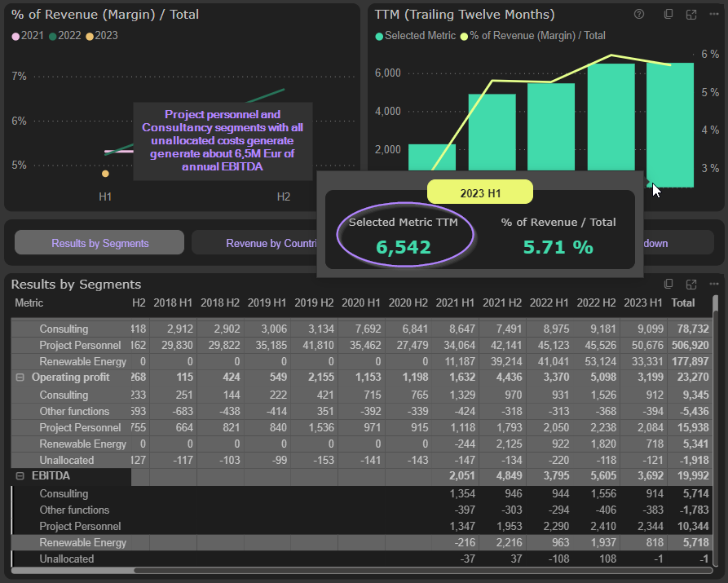
Task: Toggle the 2023 legend series
Action: point(102,36)
